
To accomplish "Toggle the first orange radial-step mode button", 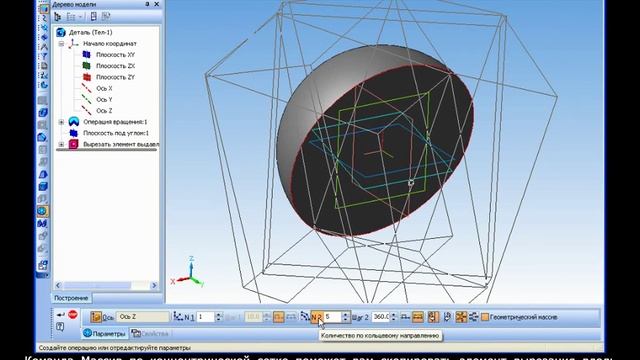I will [x=278, y=317].
